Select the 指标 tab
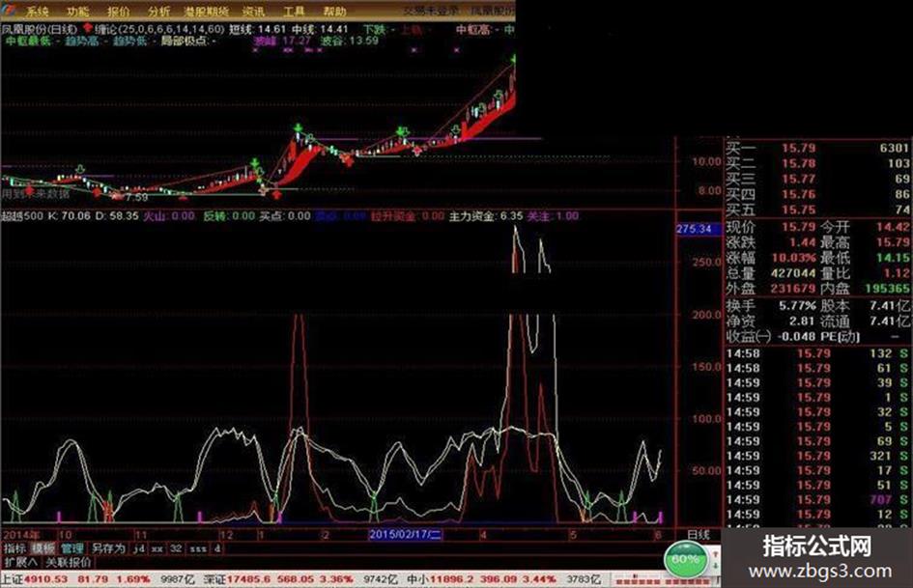This screenshot has height=588, width=913. click(14, 548)
